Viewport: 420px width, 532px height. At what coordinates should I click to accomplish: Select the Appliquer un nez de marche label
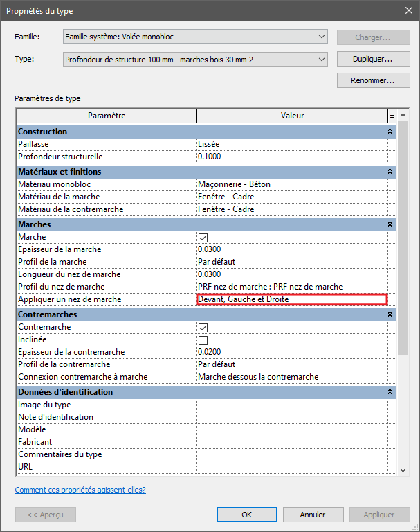(x=69, y=299)
